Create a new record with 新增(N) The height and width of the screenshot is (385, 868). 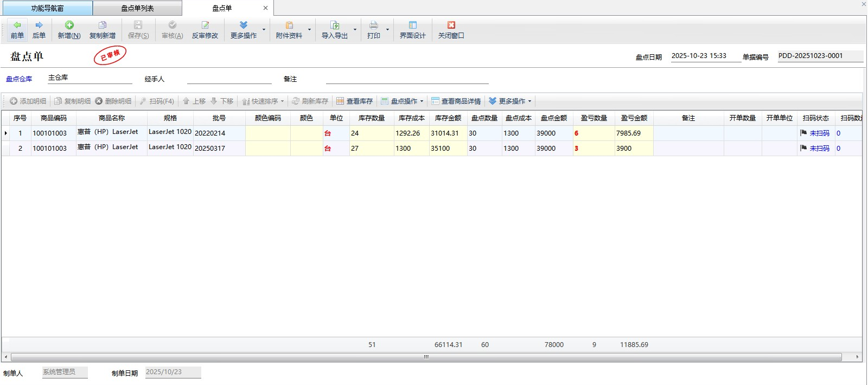click(x=69, y=30)
